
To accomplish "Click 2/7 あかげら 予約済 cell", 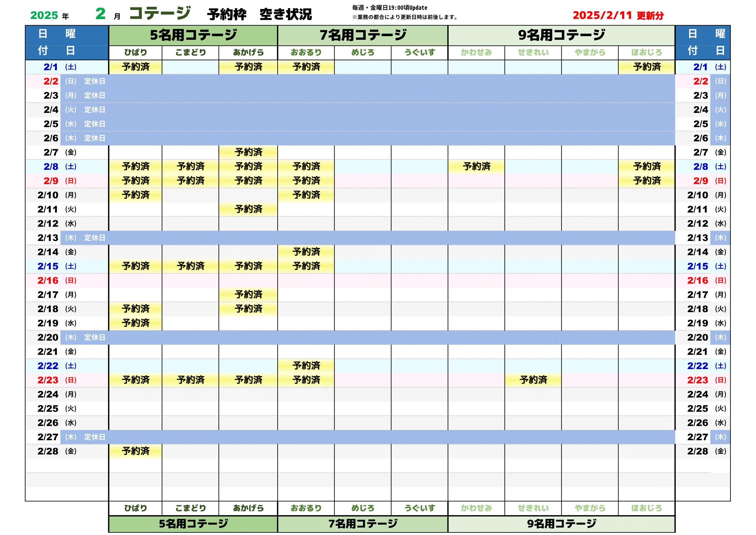I will [x=248, y=153].
